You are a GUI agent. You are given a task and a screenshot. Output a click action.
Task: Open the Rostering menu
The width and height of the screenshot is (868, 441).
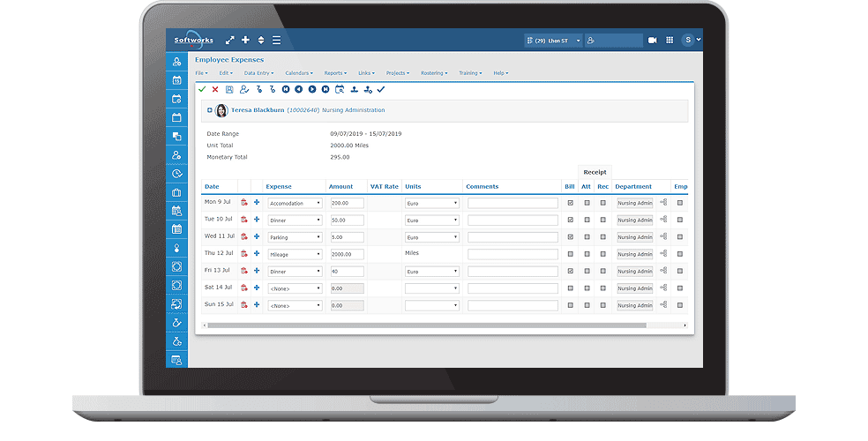(434, 73)
